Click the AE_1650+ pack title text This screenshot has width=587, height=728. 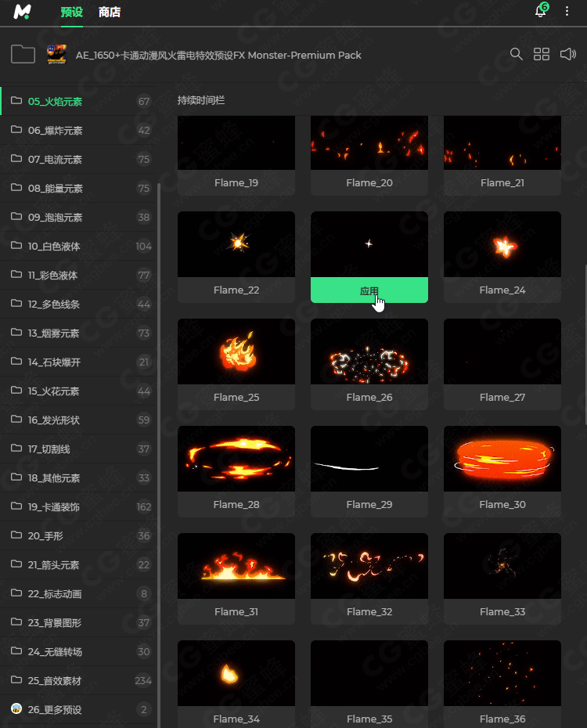[218, 56]
